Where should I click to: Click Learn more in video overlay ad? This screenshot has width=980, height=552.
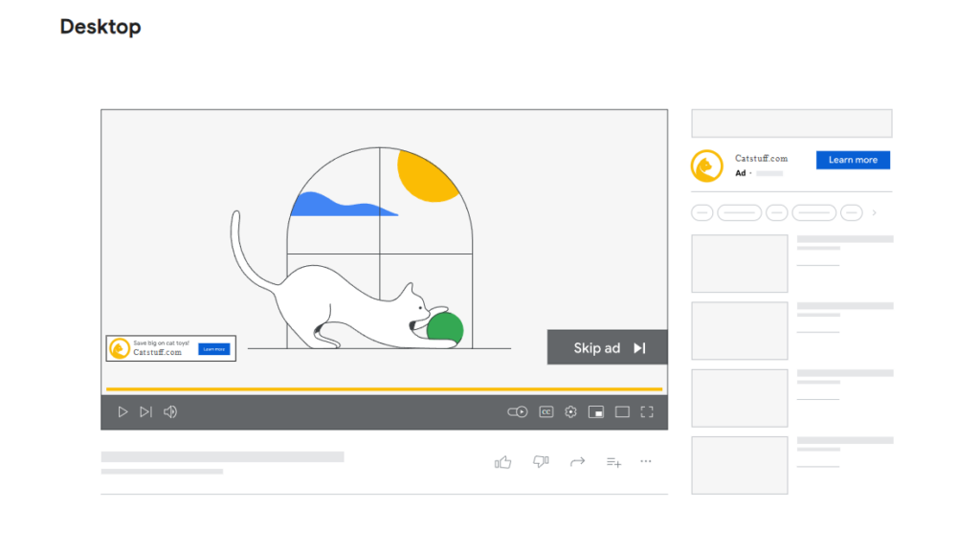213,349
